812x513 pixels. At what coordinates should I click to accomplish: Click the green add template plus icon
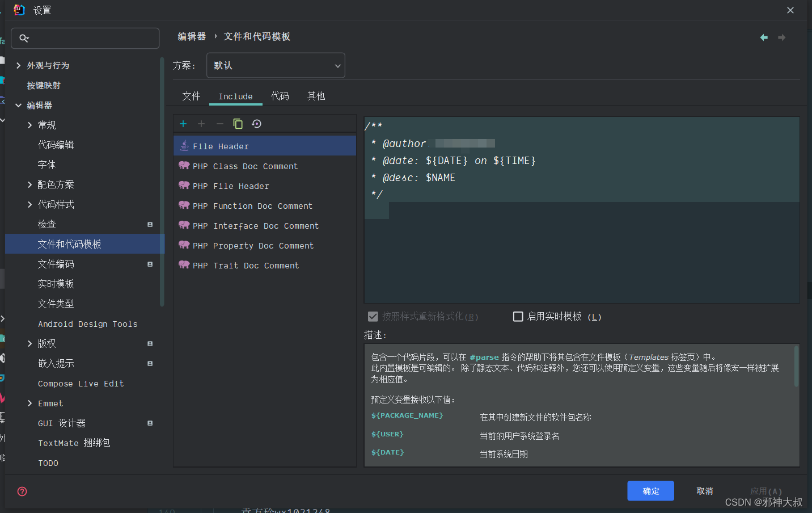[183, 124]
